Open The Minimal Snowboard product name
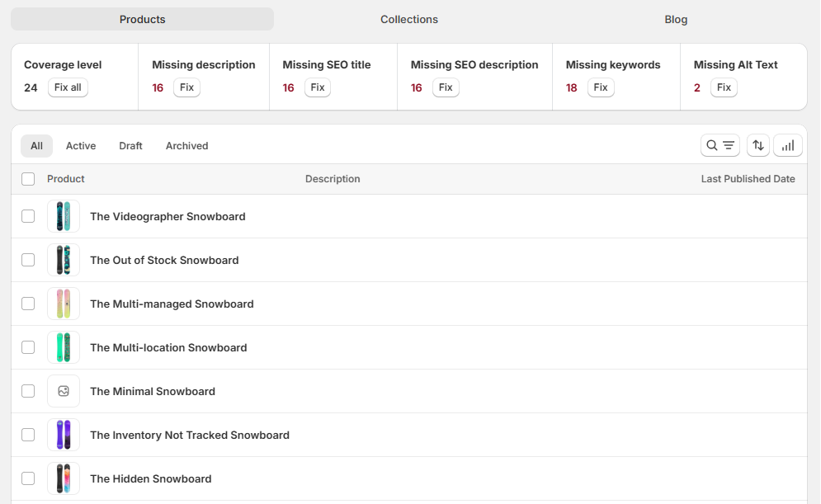821x504 pixels. pos(153,392)
